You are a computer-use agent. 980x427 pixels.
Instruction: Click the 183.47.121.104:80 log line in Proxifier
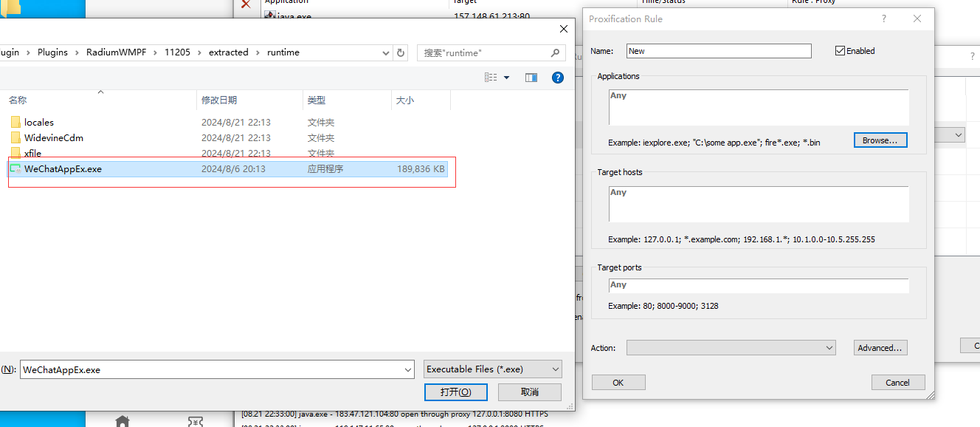393,414
